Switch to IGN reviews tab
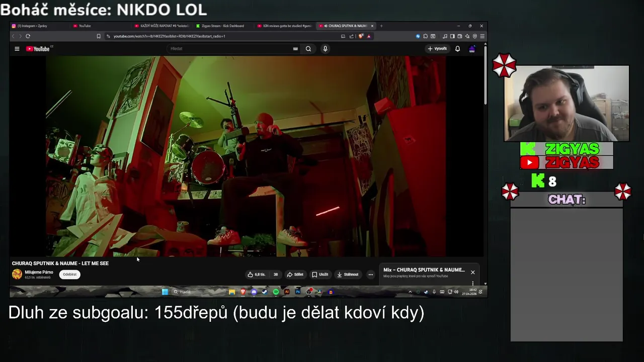644x362 pixels. [284, 26]
